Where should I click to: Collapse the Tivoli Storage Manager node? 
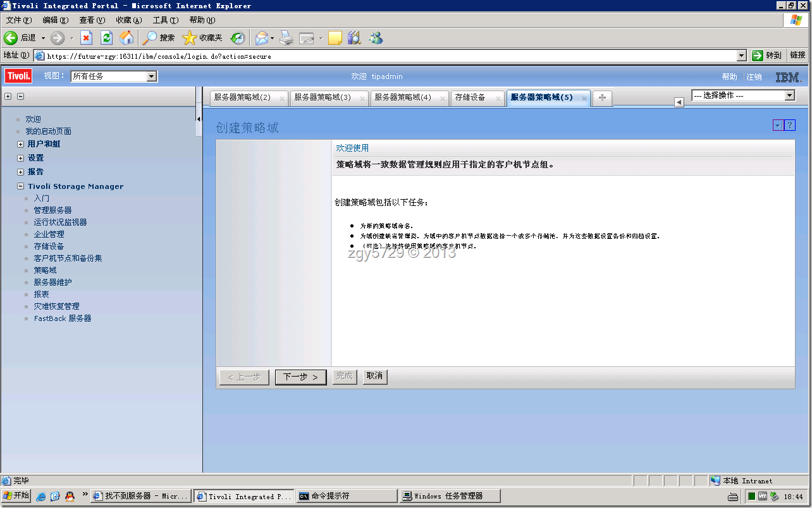(x=20, y=186)
